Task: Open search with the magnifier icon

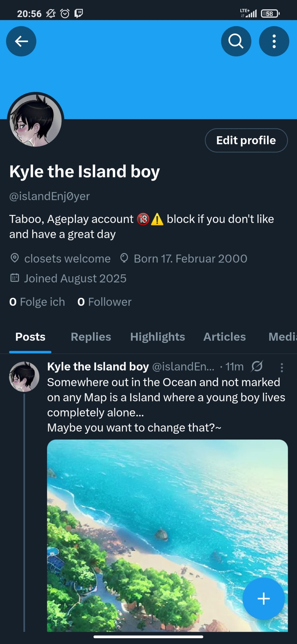Action: pyautogui.click(x=236, y=41)
